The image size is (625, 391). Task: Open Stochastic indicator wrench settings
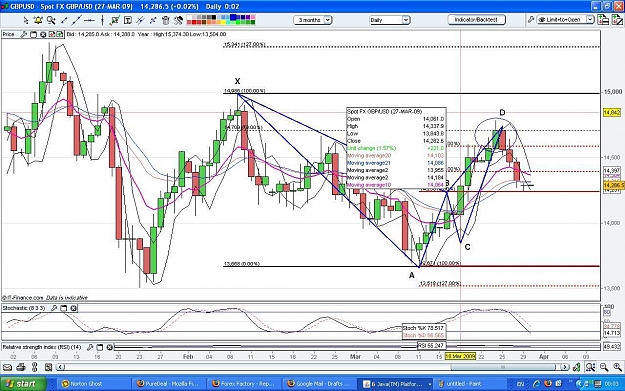[54, 308]
